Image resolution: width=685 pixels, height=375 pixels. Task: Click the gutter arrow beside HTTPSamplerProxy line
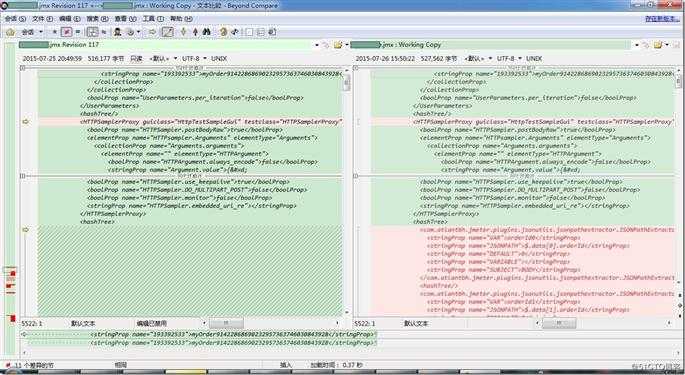coord(25,122)
